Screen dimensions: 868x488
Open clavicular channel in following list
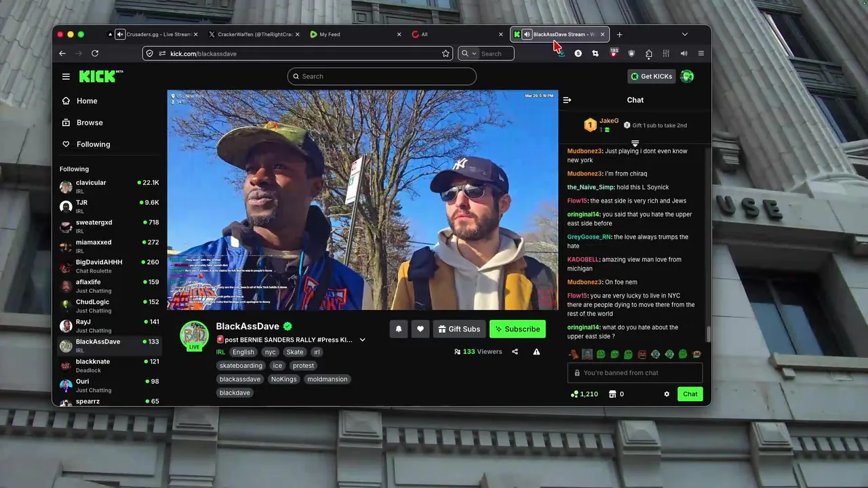[x=109, y=186]
